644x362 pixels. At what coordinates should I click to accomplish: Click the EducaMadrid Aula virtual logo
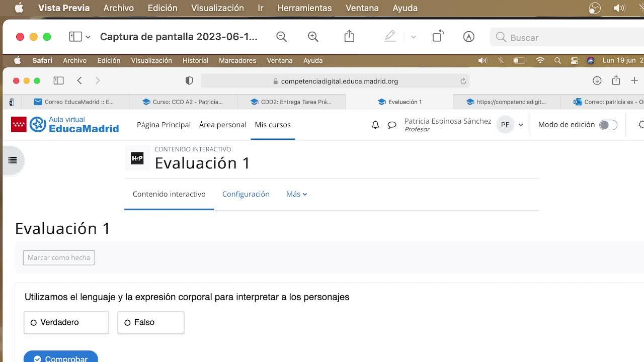click(x=65, y=124)
